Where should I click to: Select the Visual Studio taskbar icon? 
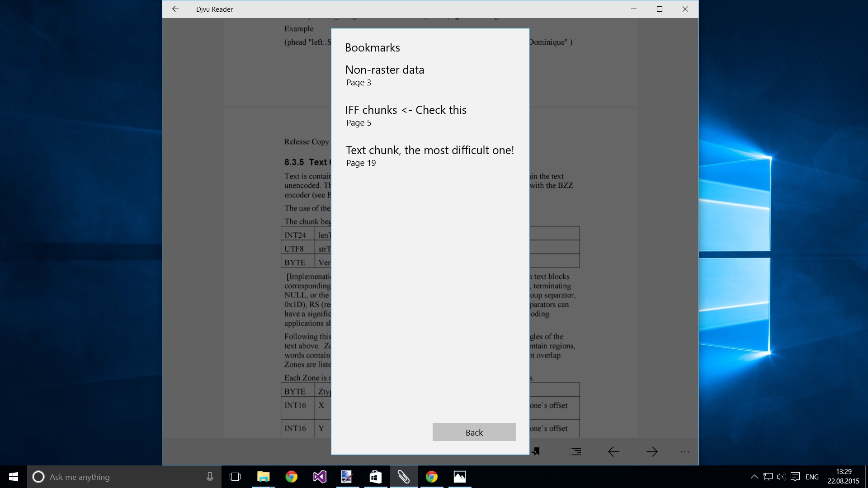[x=319, y=476]
